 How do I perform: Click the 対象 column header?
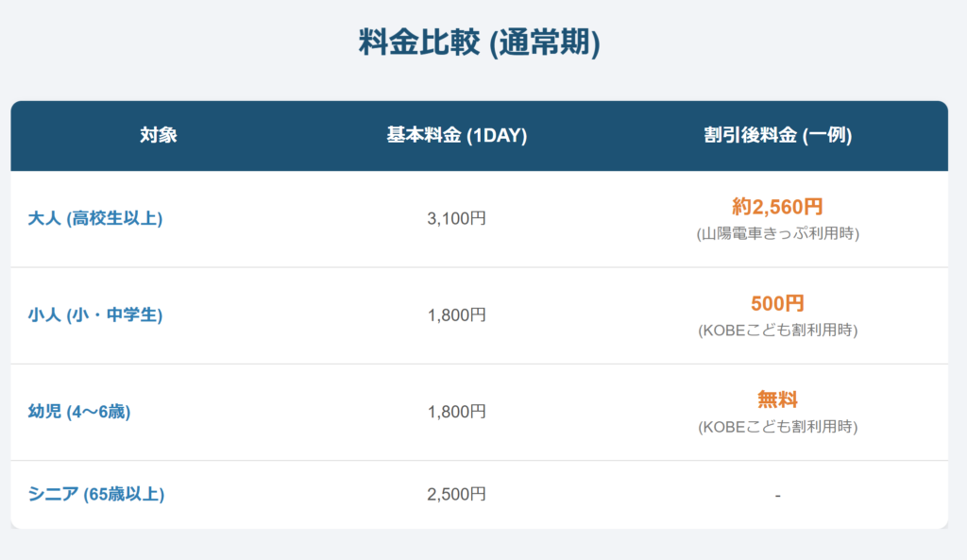159,135
